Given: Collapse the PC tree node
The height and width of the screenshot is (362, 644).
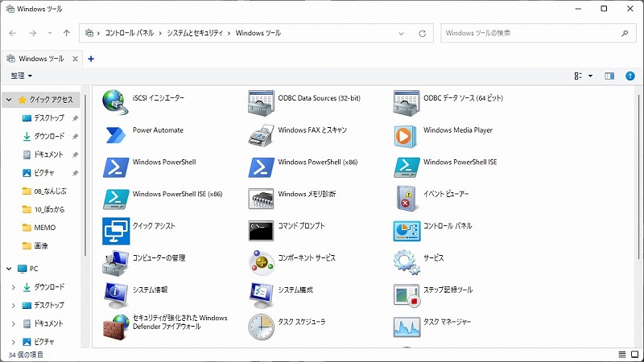Looking at the screenshot, I should (x=9, y=269).
